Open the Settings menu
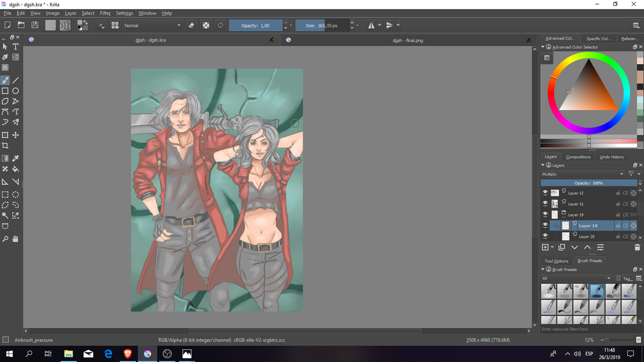The height and width of the screenshot is (362, 644). coord(124,13)
